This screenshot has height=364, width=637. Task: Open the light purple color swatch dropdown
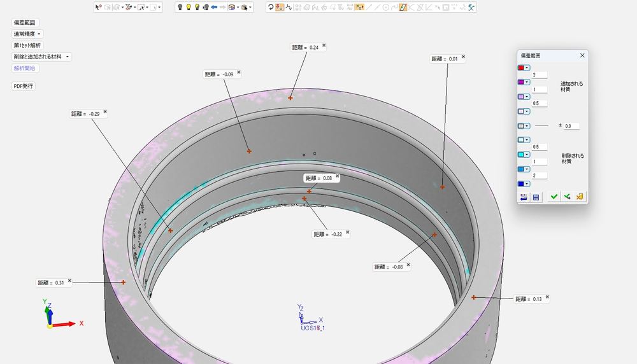(527, 97)
